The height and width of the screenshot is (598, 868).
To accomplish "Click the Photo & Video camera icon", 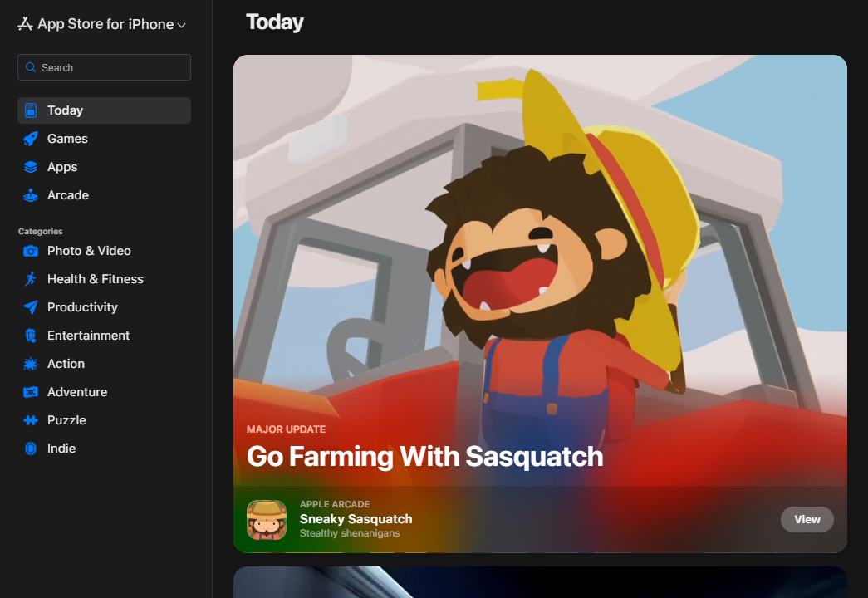I will click(31, 251).
